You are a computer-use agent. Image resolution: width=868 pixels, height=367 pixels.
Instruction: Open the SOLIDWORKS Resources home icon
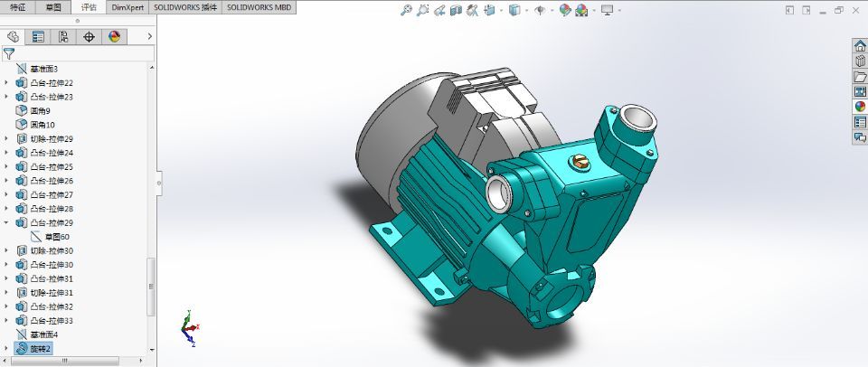[x=860, y=46]
